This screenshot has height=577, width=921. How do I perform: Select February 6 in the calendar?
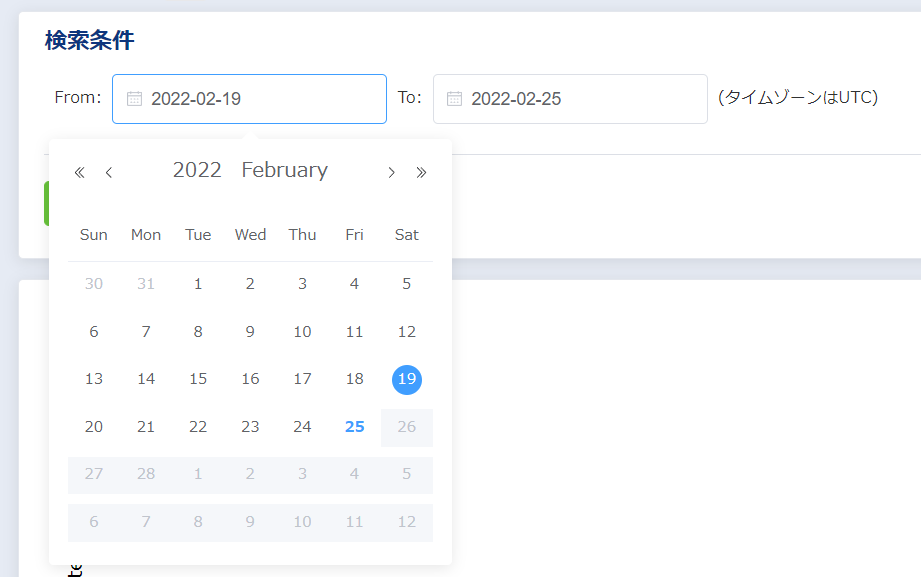[94, 332]
